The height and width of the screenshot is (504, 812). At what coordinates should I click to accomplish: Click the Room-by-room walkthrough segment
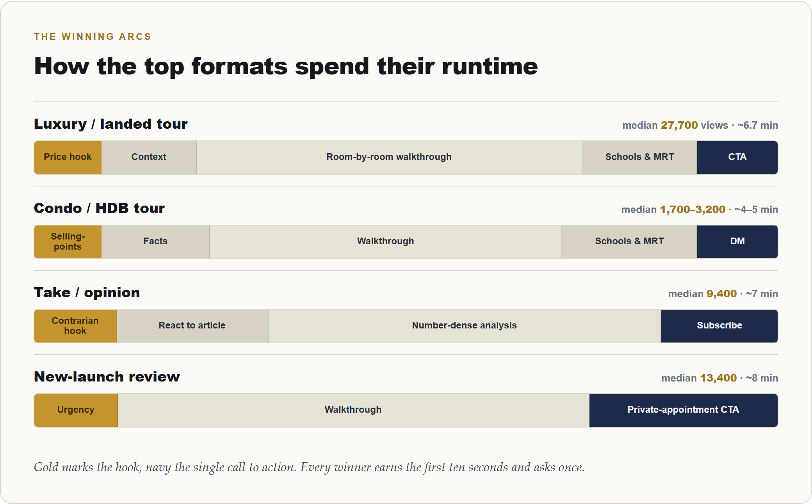[x=389, y=157]
